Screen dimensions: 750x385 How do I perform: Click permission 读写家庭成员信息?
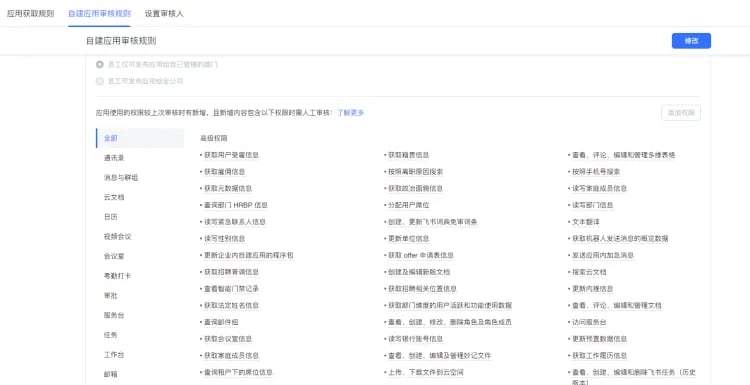pos(599,188)
